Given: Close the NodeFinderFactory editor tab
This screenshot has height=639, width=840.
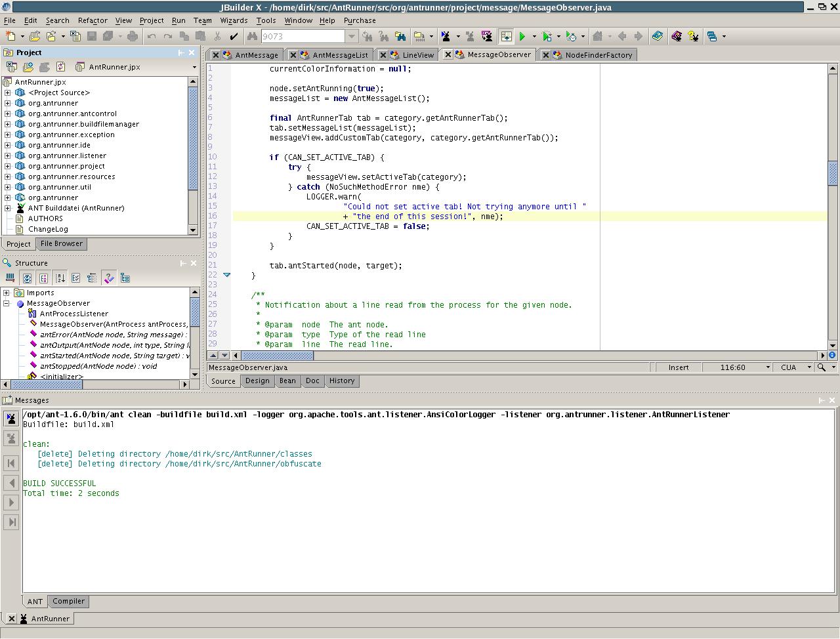Looking at the screenshot, I should [x=545, y=55].
